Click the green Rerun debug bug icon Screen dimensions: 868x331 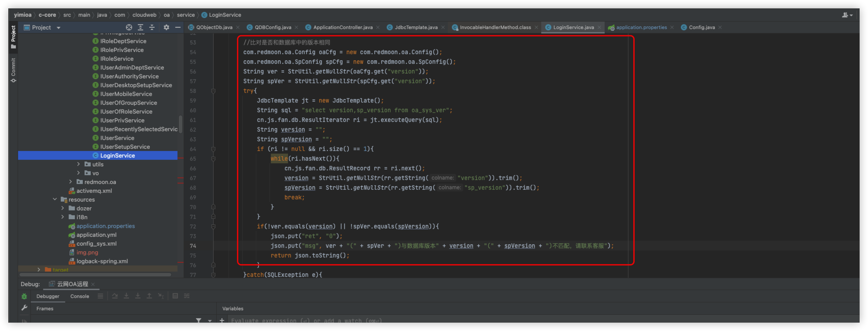[24, 296]
